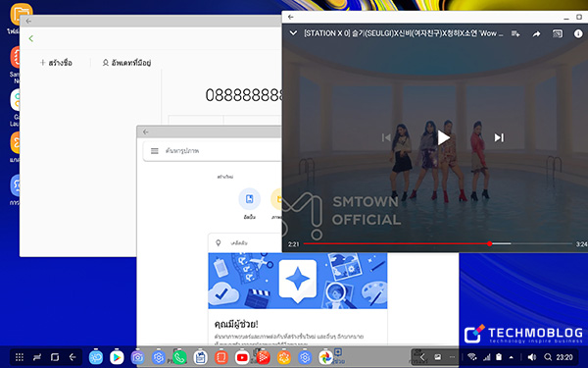Image resolution: width=588 pixels, height=368 pixels.
Task: Click the DeX switch icon in the taskbar
Action: point(37,357)
